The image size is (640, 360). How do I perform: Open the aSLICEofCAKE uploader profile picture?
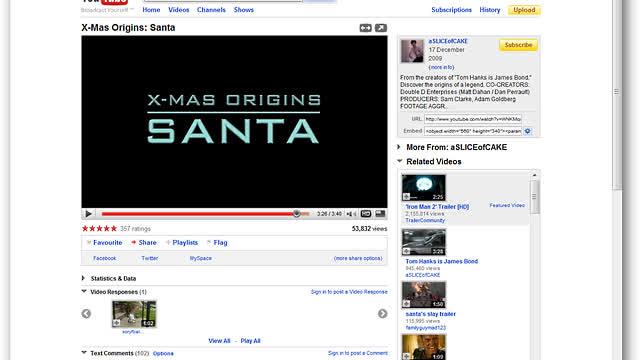click(412, 51)
